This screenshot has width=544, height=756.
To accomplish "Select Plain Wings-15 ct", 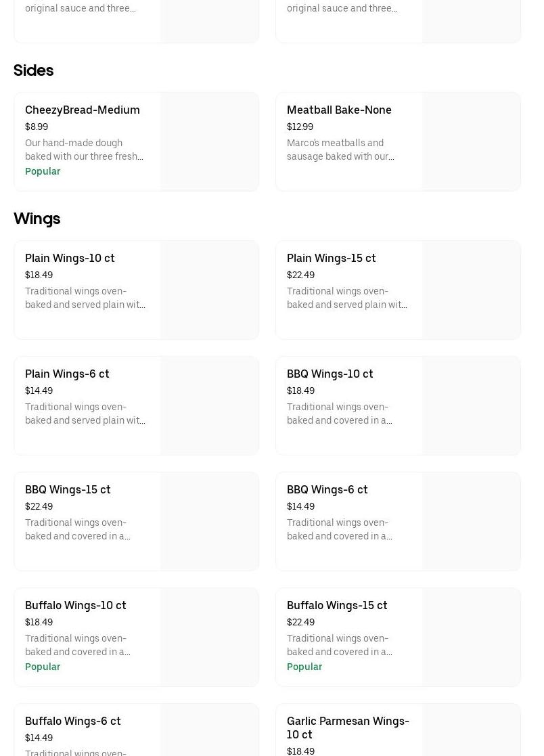I will (331, 259).
